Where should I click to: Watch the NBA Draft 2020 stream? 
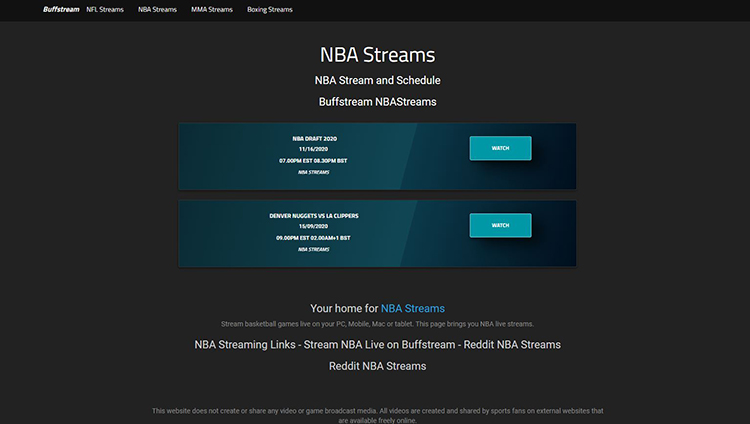[500, 148]
